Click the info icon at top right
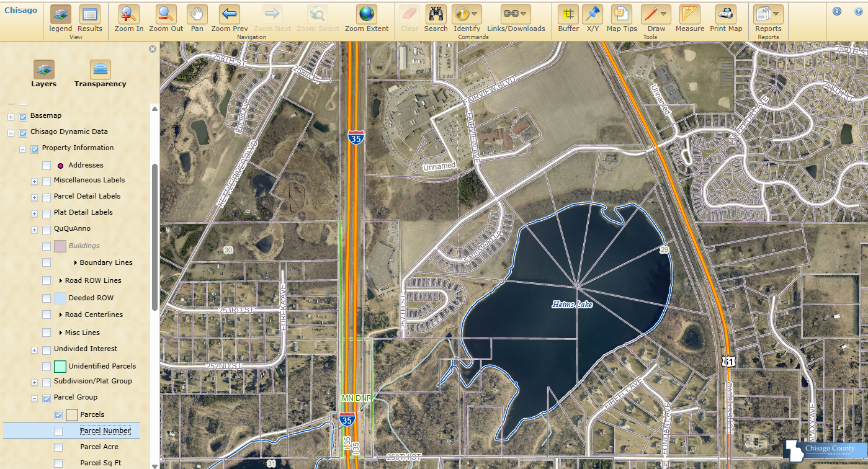This screenshot has height=469, width=868. tap(837, 11)
